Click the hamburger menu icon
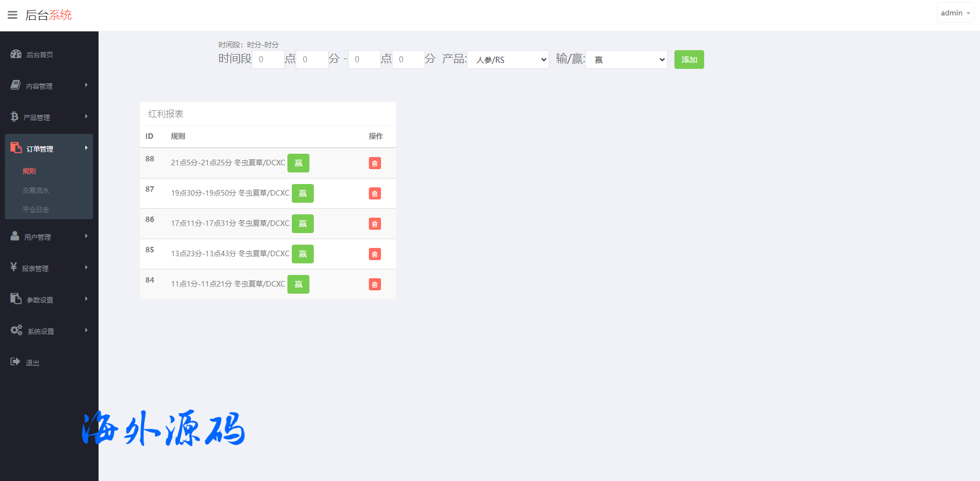980x481 pixels. (x=12, y=15)
